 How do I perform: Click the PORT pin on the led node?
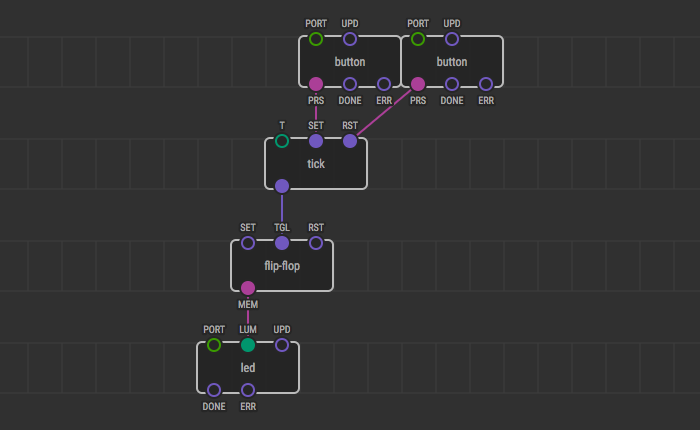(214, 345)
